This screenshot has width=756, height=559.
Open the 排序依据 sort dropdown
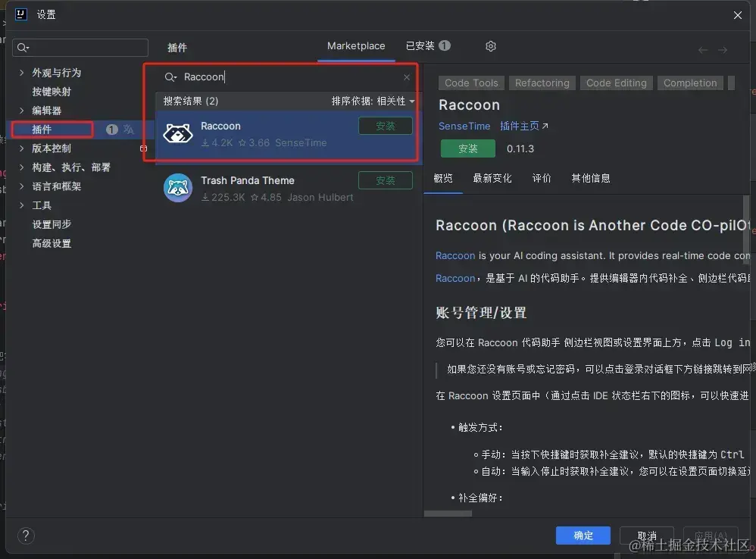373,101
